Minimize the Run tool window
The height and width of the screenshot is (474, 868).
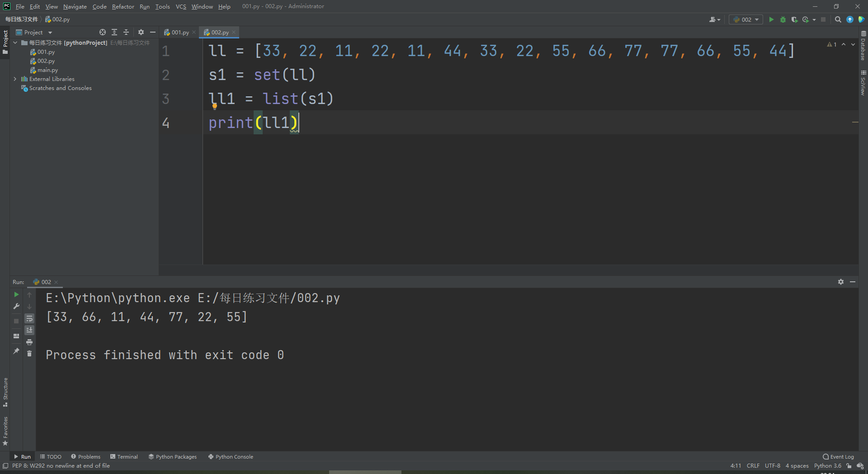[853, 282]
